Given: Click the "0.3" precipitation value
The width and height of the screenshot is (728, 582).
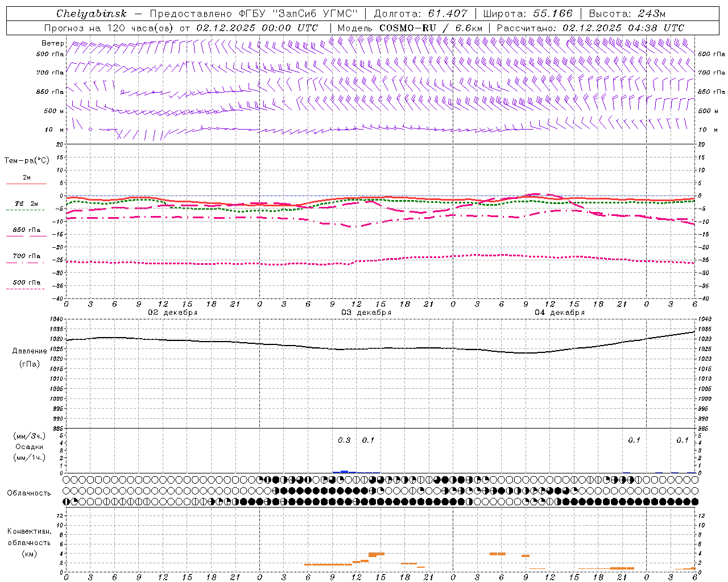Looking at the screenshot, I should tap(344, 440).
